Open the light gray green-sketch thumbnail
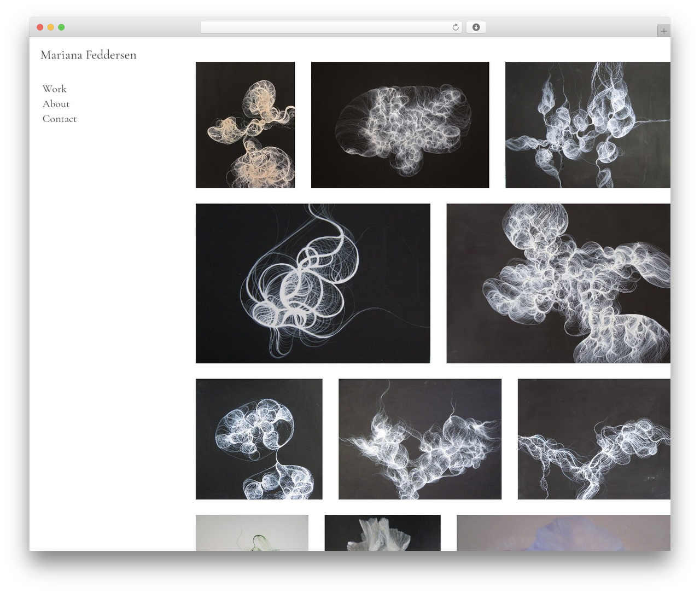This screenshot has height=593, width=700. tap(252, 533)
